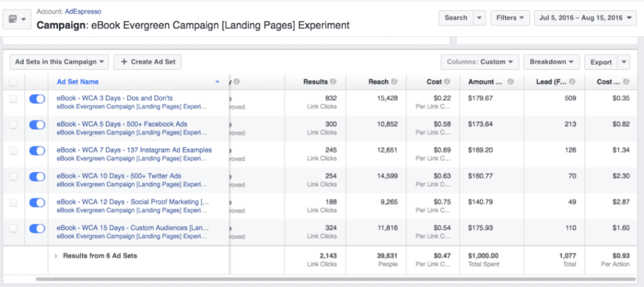Tick the select-all checkbox in table header
The height and width of the screenshot is (287, 644).
[x=13, y=82]
